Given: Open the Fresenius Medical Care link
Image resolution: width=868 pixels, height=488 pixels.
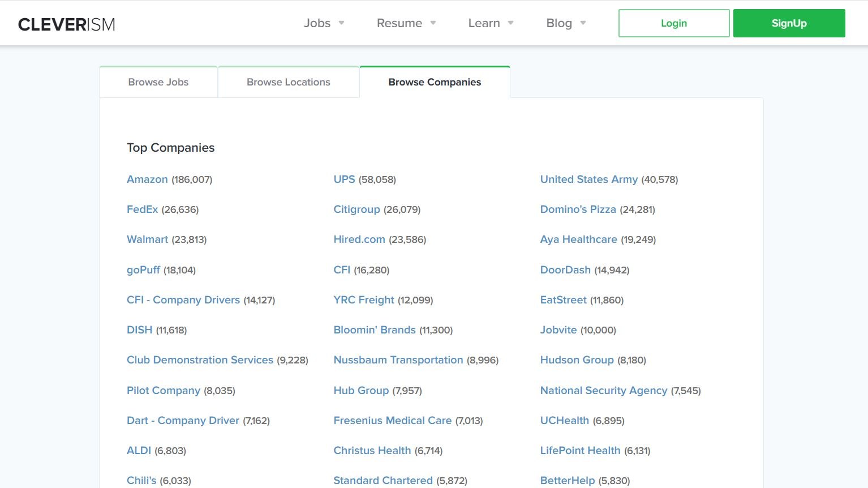Looking at the screenshot, I should [x=393, y=421].
